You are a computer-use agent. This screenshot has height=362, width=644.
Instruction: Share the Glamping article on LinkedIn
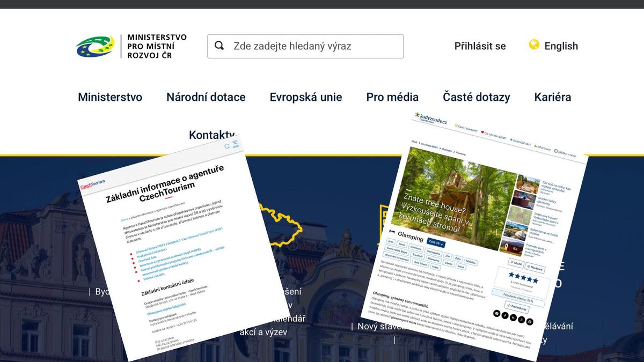click(x=514, y=317)
